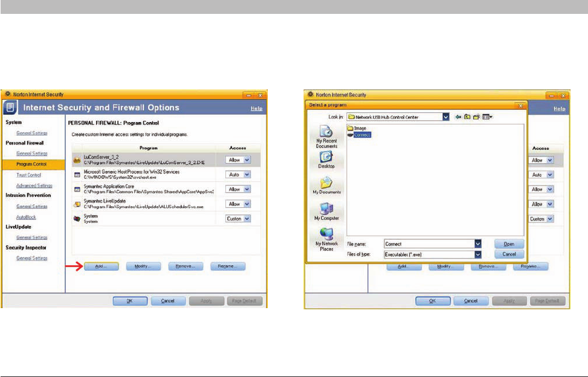Screen dimensions: 588x377
Task: Expand File name dropdown arrow
Action: (478, 244)
